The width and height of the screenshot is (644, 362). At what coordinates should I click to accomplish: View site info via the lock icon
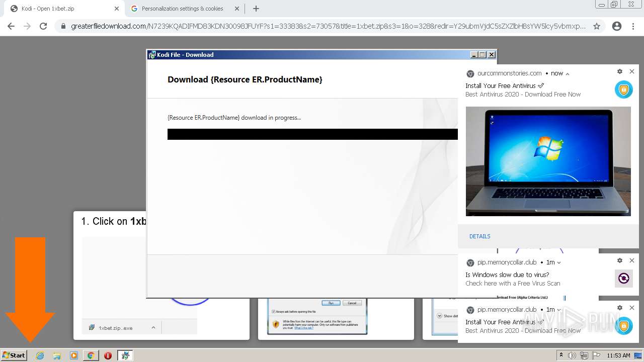[x=63, y=26]
